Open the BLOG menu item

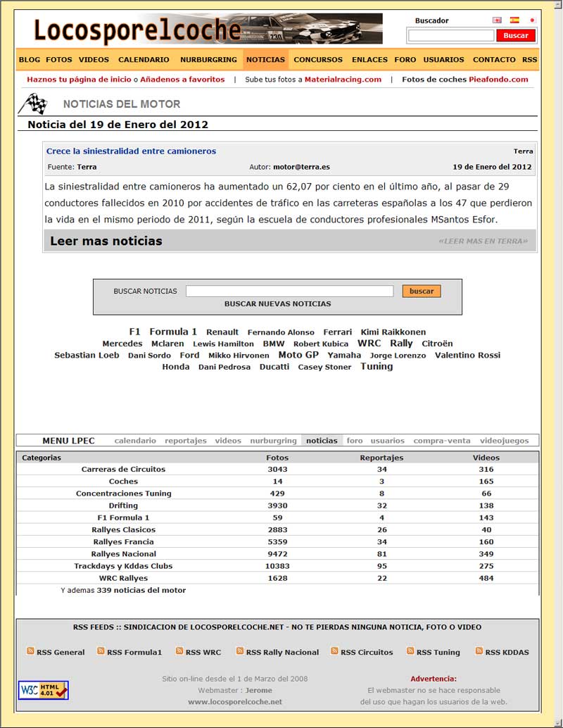(30, 59)
